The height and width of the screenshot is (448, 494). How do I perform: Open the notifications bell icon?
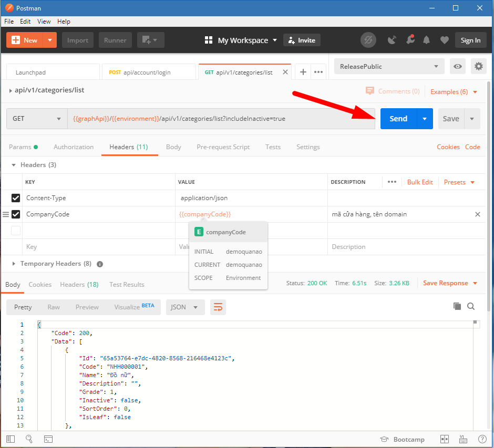[426, 40]
